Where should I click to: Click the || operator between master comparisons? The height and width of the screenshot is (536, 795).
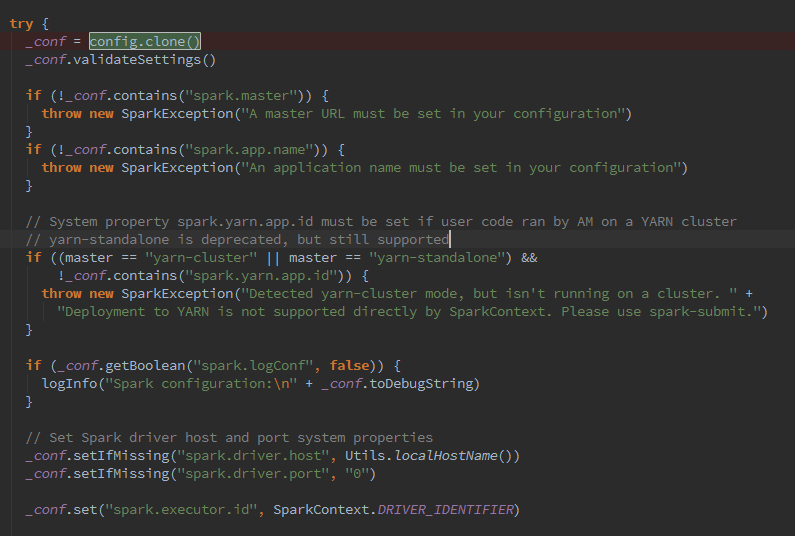[x=273, y=258]
